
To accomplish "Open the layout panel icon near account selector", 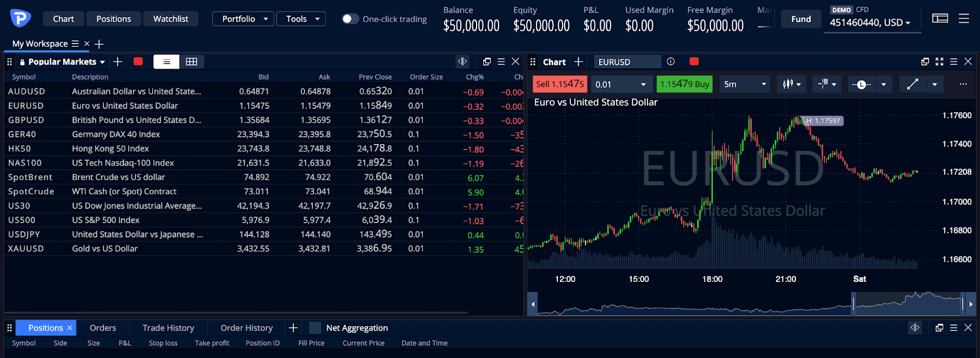I will tap(940, 18).
